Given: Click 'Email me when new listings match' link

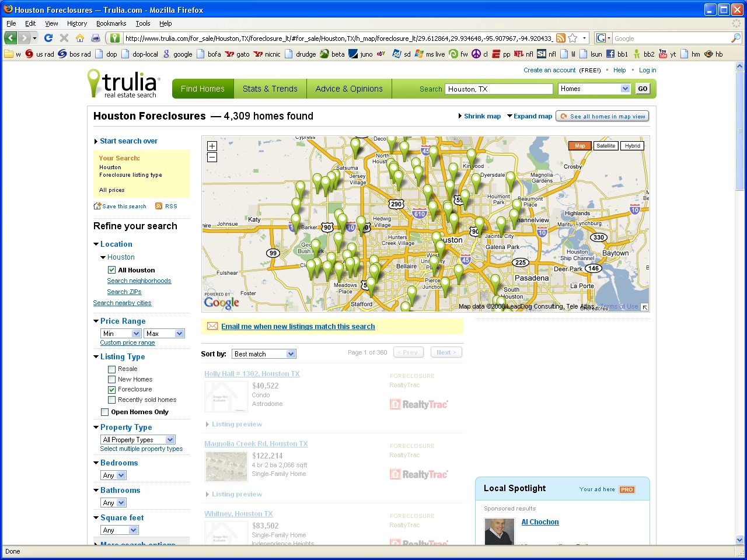Looking at the screenshot, I should pyautogui.click(x=298, y=327).
